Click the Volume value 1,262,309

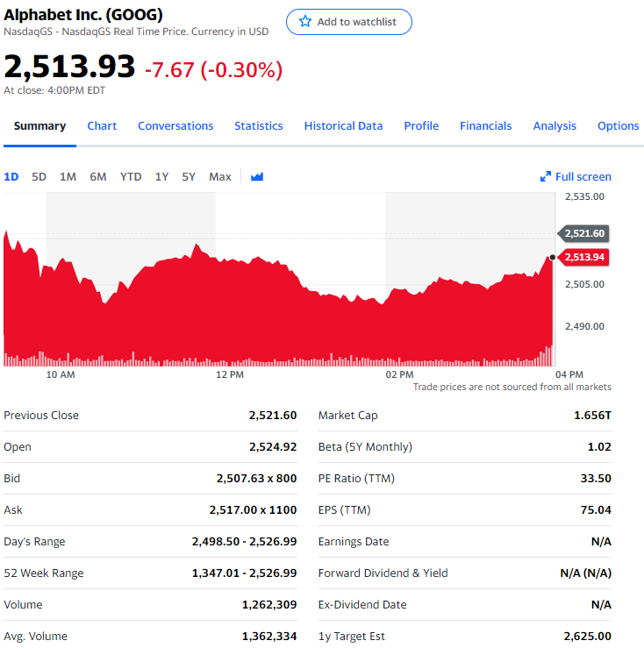269,604
